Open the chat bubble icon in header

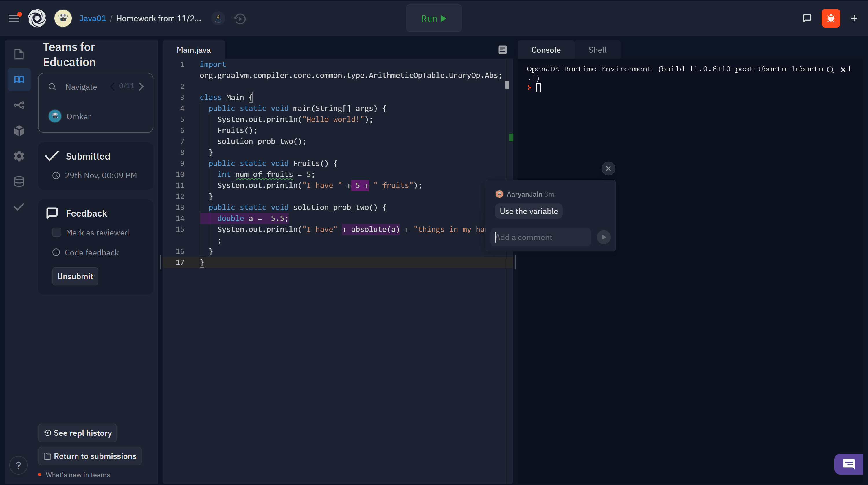pos(807,18)
